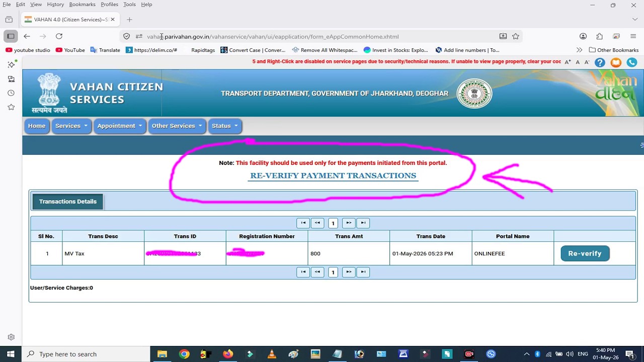This screenshot has height=362, width=644.
Task: Open a new browser tab with plus
Action: [129, 20]
